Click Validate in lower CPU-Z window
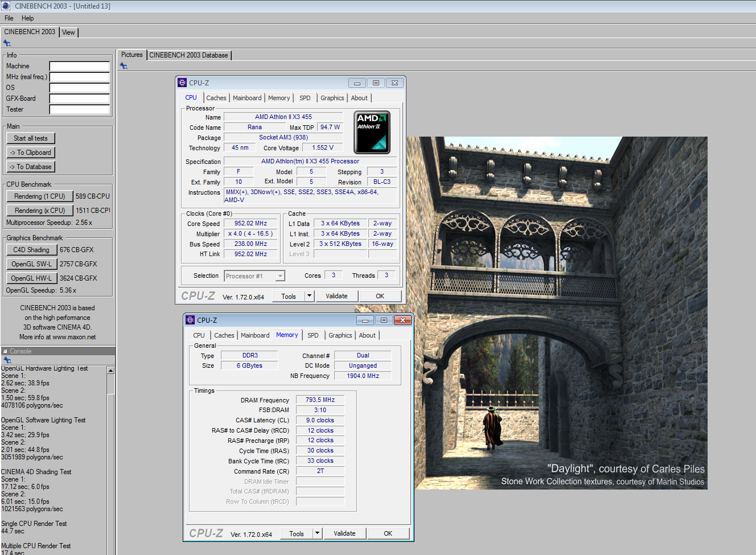The width and height of the screenshot is (756, 555). [x=344, y=533]
